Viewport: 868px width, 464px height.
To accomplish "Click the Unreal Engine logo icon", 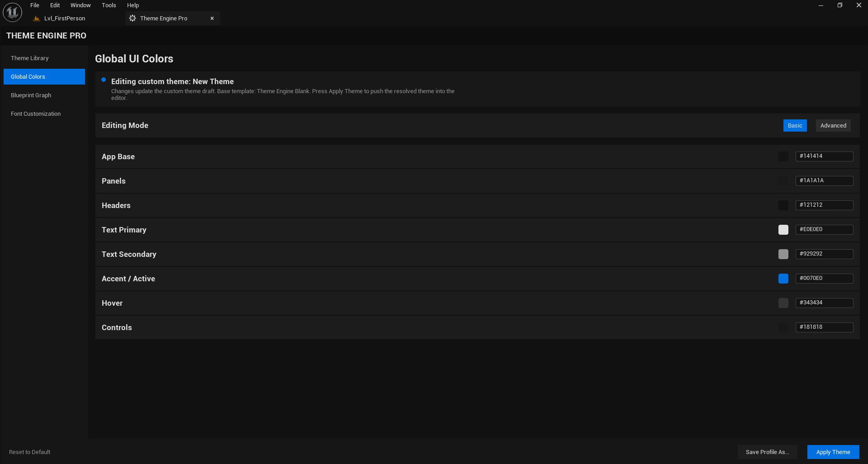I will (12, 12).
